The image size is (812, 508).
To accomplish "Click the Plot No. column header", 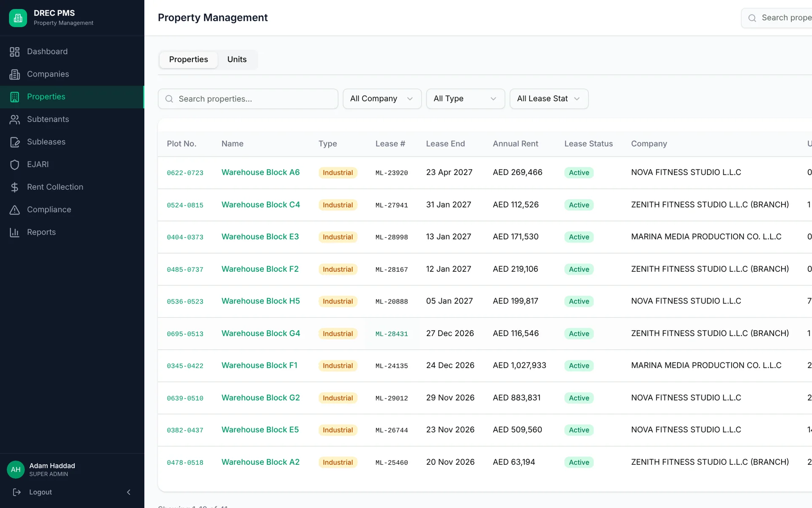I will (x=181, y=144).
